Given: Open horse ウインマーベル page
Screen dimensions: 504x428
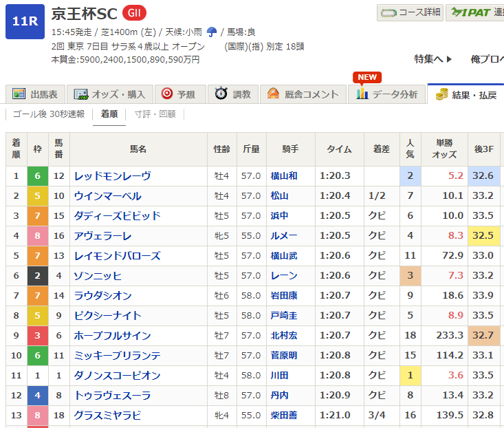Looking at the screenshot, I should coord(108,196).
